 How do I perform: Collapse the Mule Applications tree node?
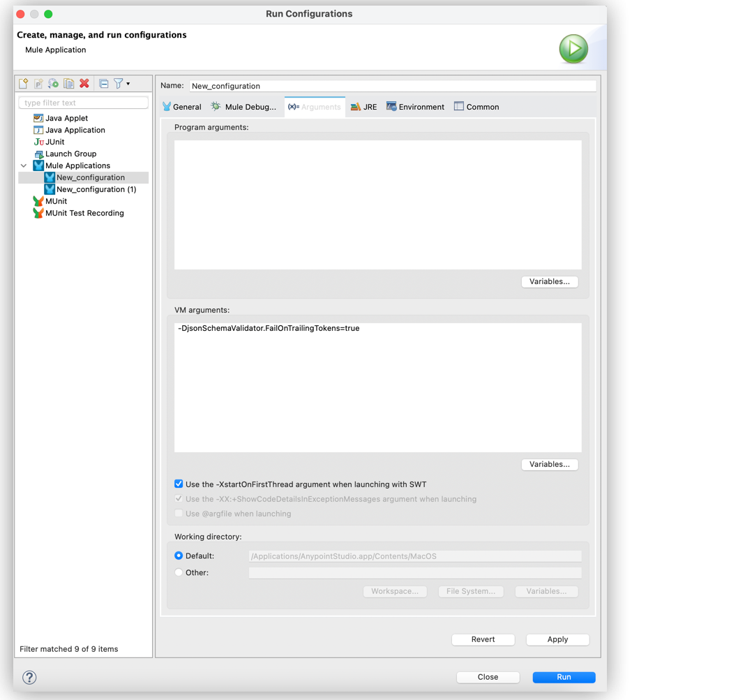[24, 165]
